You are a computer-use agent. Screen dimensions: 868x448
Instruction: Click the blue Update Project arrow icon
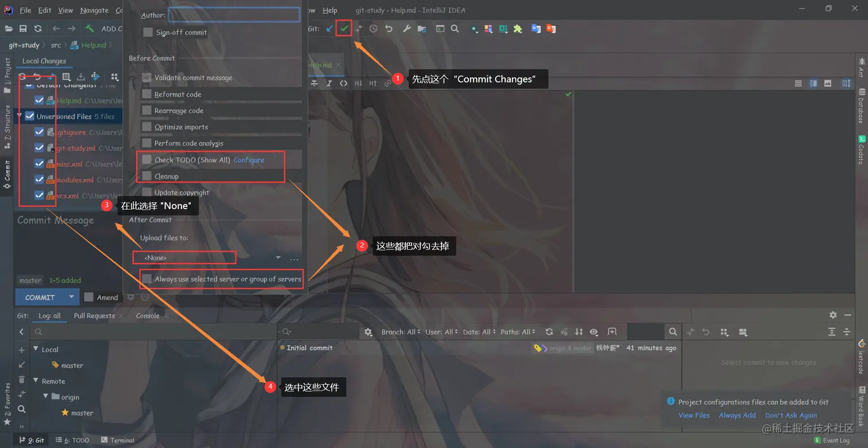coord(330,28)
